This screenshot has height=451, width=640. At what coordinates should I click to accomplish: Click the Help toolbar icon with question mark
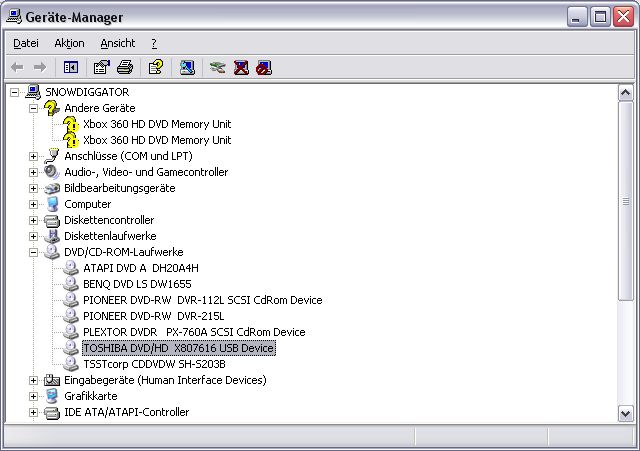coord(155,67)
